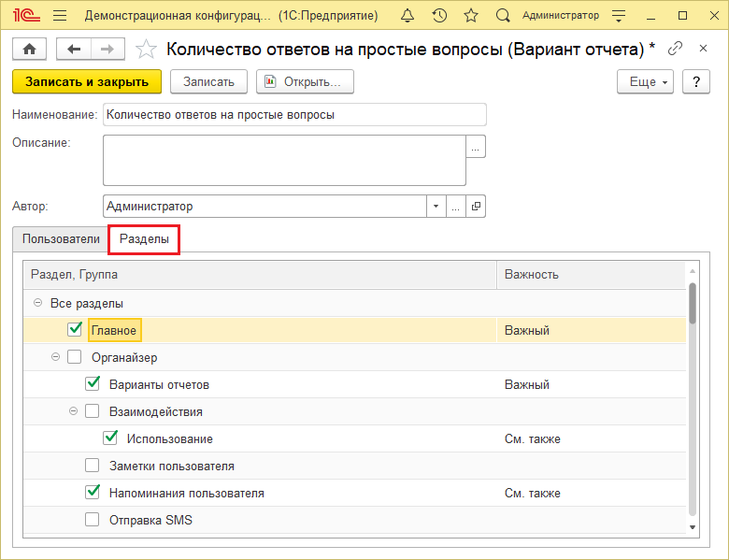Expand the Автор dropdown arrow
Viewport: 729px width, 560px height.
point(436,206)
